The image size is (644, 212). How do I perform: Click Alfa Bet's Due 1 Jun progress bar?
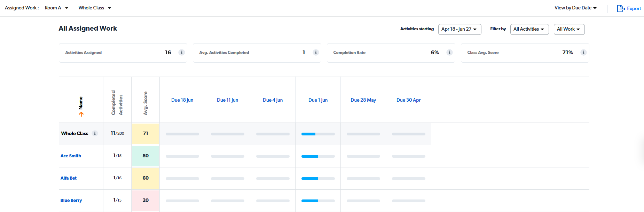318,179
